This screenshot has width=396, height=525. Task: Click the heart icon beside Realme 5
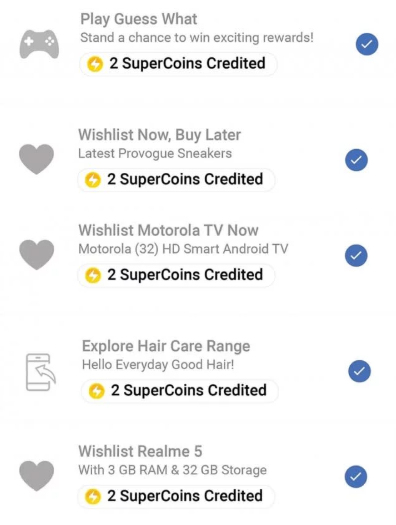tap(36, 475)
